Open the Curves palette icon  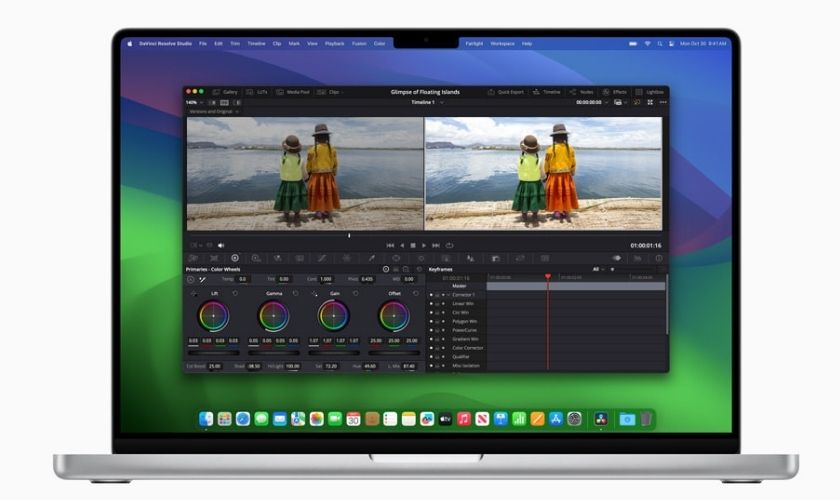tap(321, 258)
